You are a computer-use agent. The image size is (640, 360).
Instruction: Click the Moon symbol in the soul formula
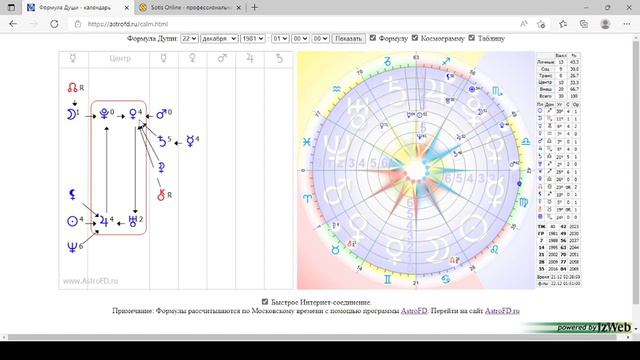(71, 115)
